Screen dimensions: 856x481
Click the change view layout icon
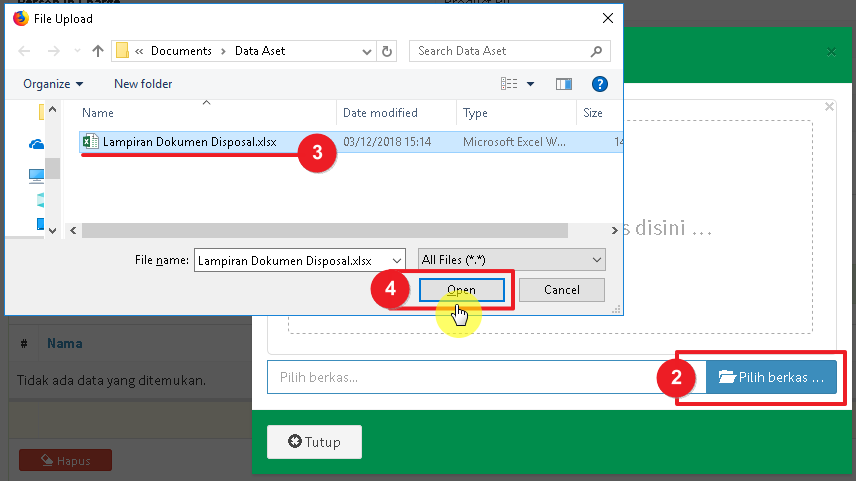pos(510,84)
